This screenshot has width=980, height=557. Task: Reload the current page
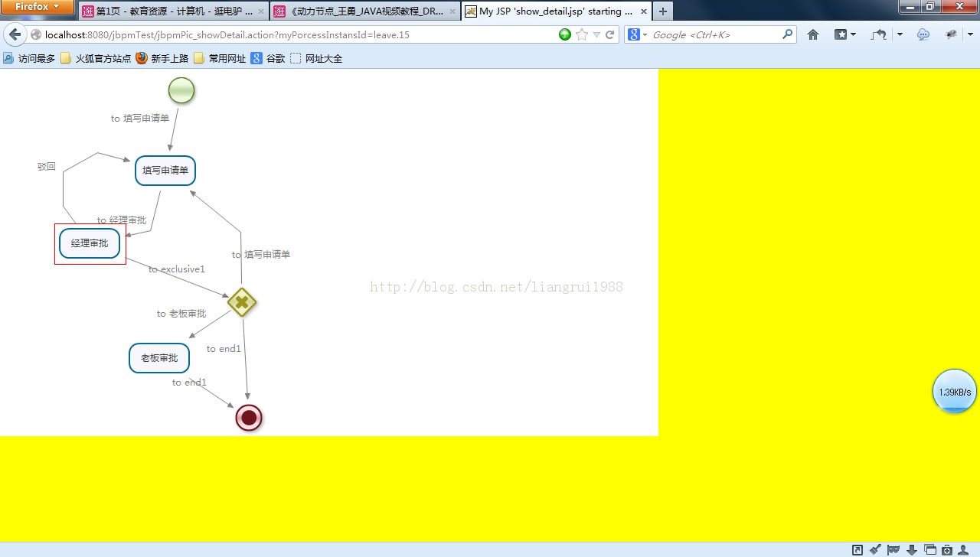click(x=610, y=34)
